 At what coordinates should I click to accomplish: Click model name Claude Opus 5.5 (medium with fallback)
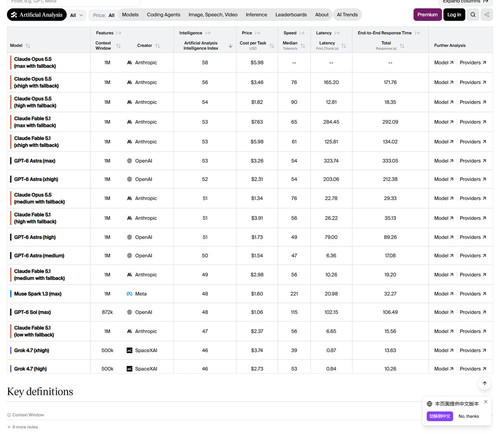39,198
